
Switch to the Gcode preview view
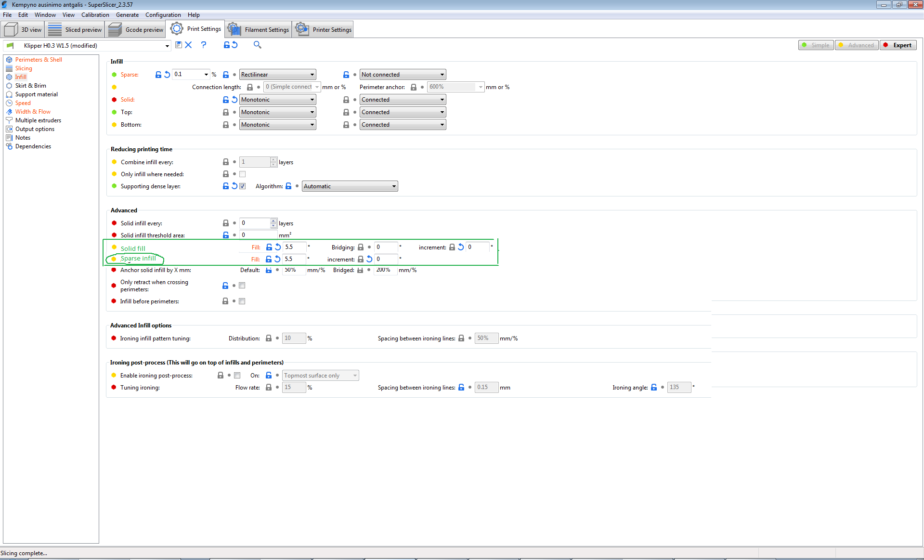[135, 29]
